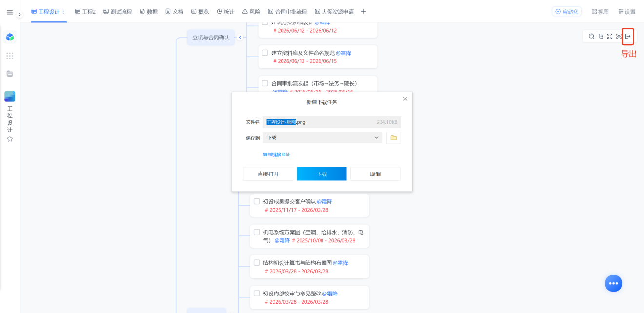Open the 工程设计 tab options dots
This screenshot has width=644, height=313.
[64, 12]
